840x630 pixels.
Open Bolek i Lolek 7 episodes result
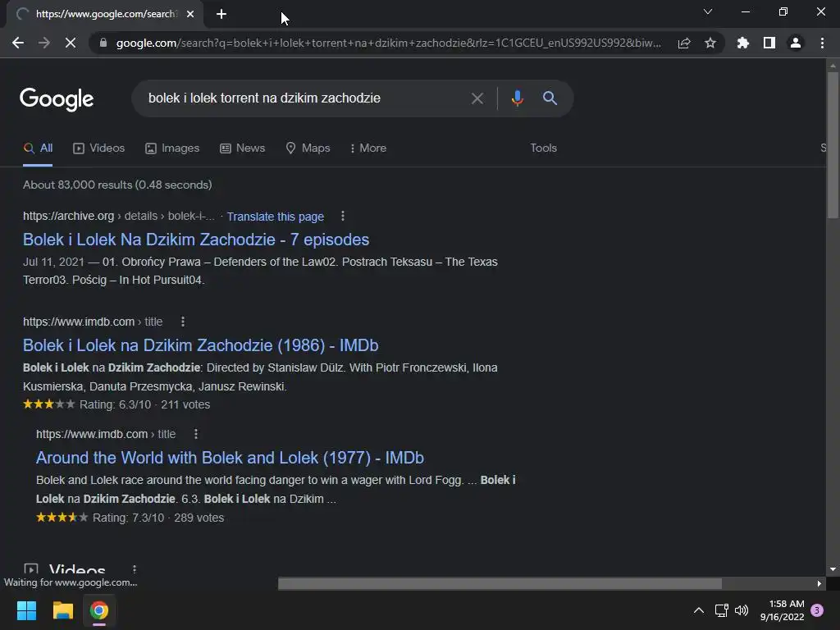(196, 240)
